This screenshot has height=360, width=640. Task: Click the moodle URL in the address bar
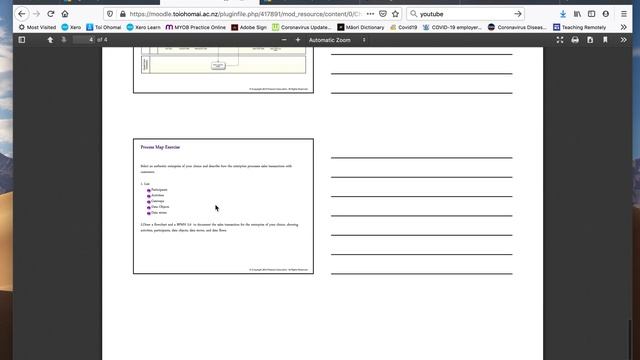(x=245, y=14)
